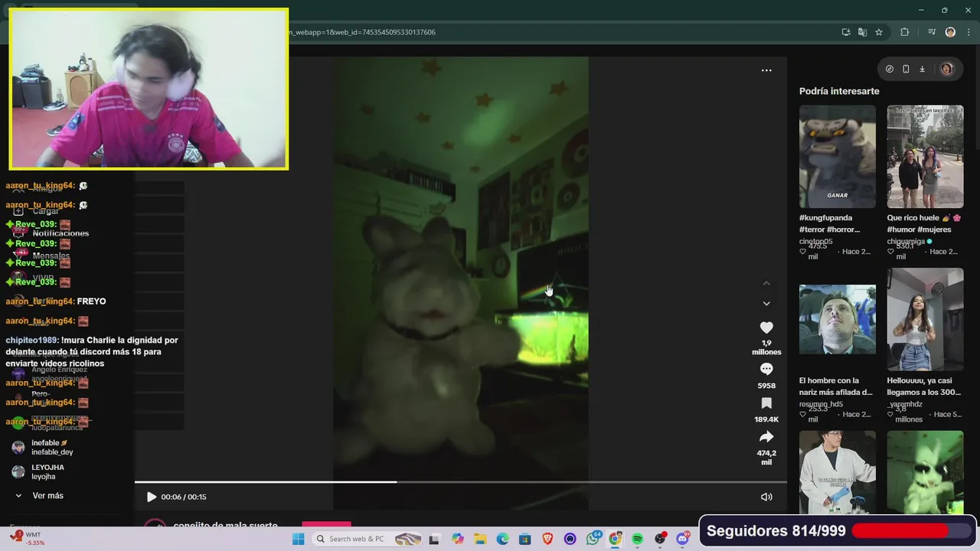Click the '00:06 / 00:15' video time
Image resolution: width=980 pixels, height=551 pixels.
[x=184, y=497]
